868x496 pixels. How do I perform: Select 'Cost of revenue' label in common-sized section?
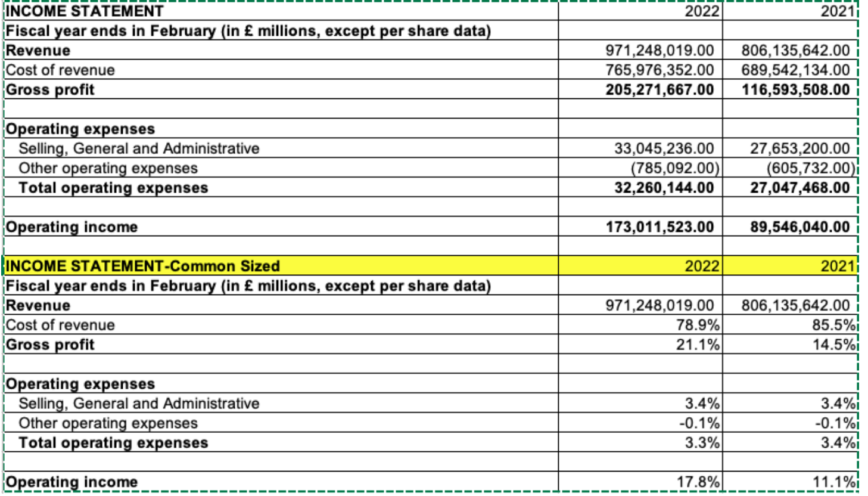60,325
